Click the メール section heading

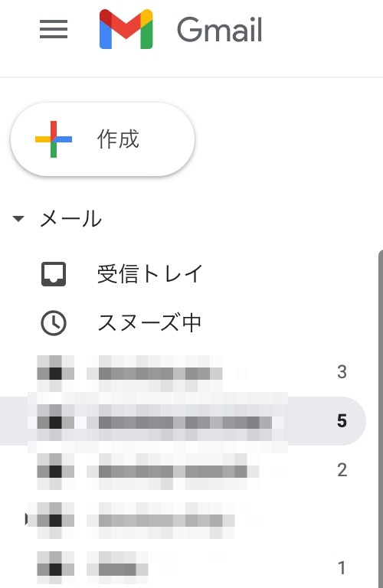pyautogui.click(x=71, y=219)
